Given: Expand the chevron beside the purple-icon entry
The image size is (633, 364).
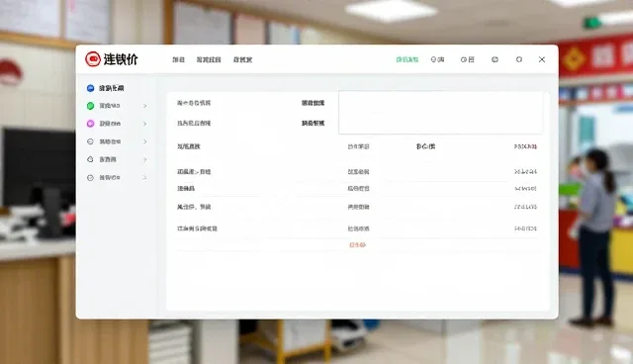Looking at the screenshot, I should pyautogui.click(x=145, y=124).
